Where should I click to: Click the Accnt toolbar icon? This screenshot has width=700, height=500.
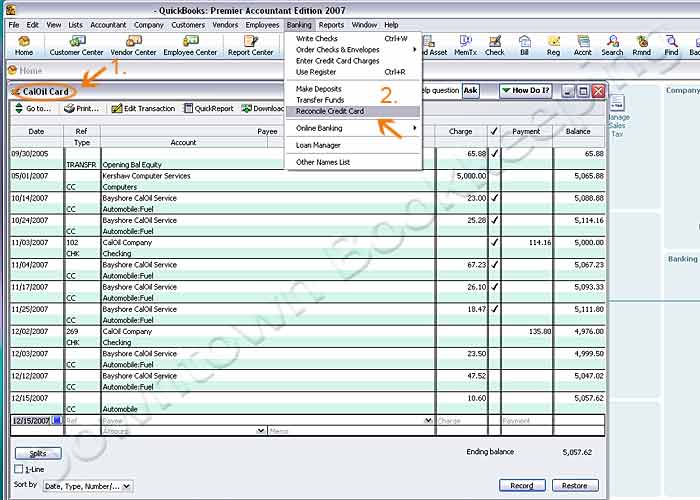click(583, 46)
